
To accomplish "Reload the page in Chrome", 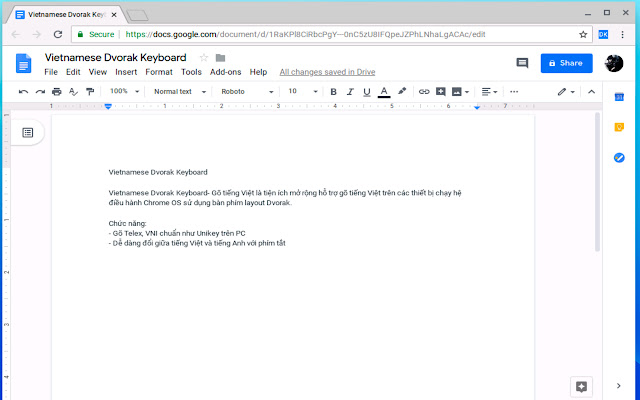I will pos(58,34).
